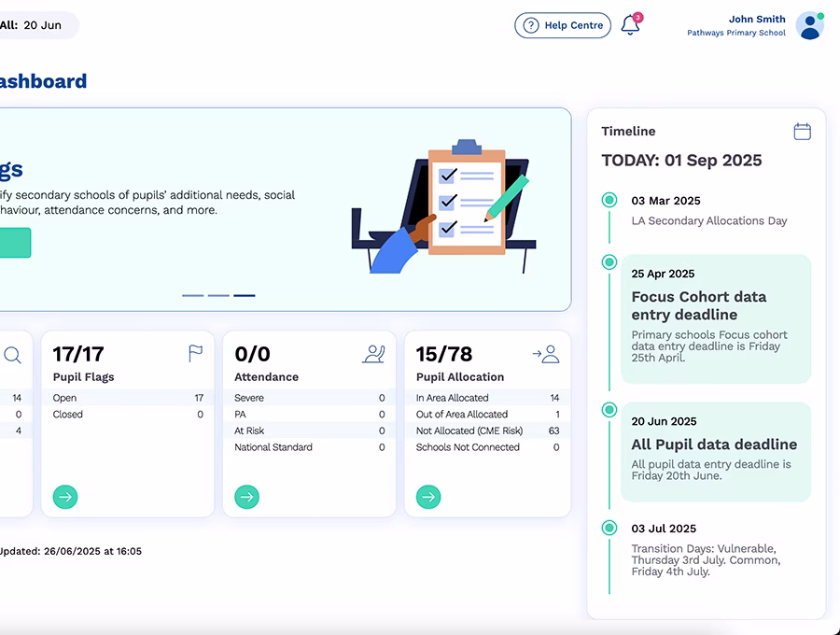Click the John Smith user name
The height and width of the screenshot is (635, 840).
tap(757, 19)
